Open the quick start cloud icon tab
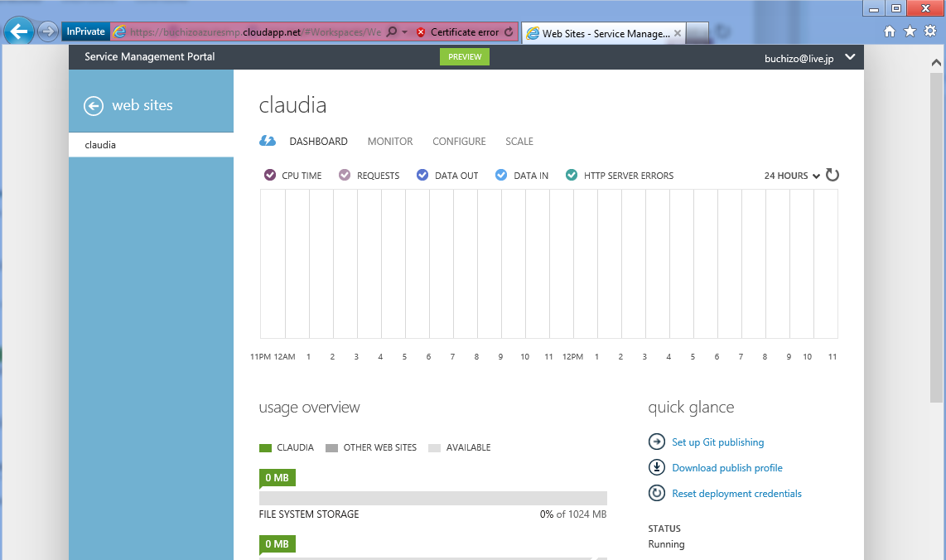 (268, 141)
